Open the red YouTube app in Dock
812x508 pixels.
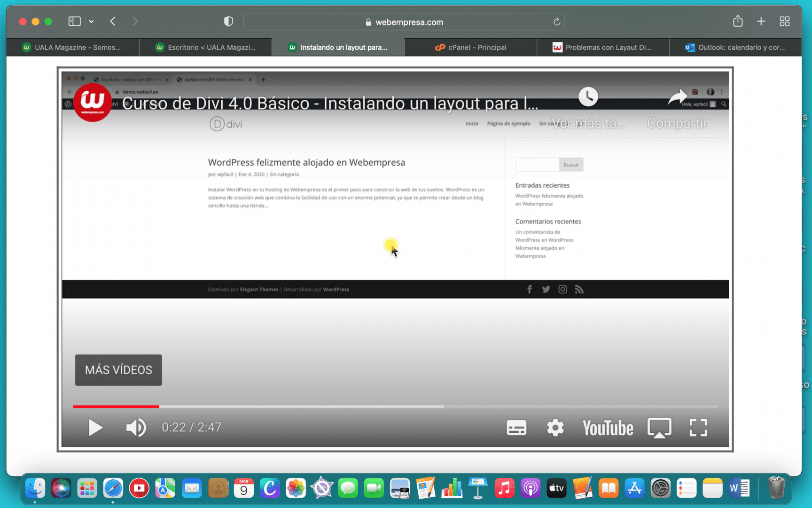click(139, 488)
